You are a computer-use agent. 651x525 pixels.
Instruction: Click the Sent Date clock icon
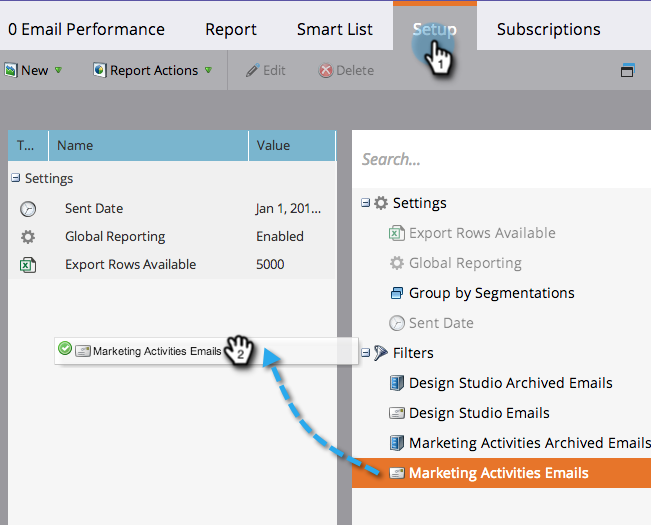coord(28,209)
